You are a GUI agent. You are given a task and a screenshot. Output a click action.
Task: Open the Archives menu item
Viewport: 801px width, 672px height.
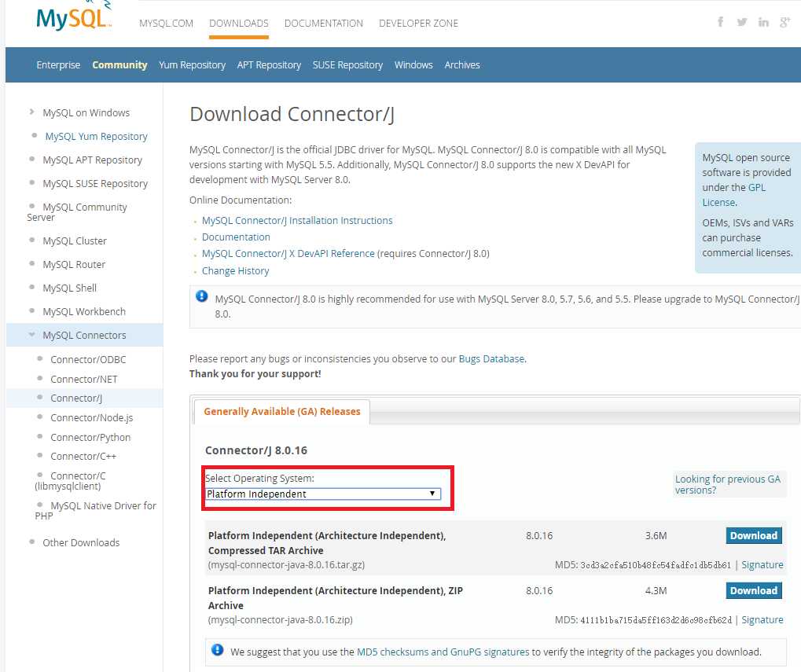click(x=461, y=65)
